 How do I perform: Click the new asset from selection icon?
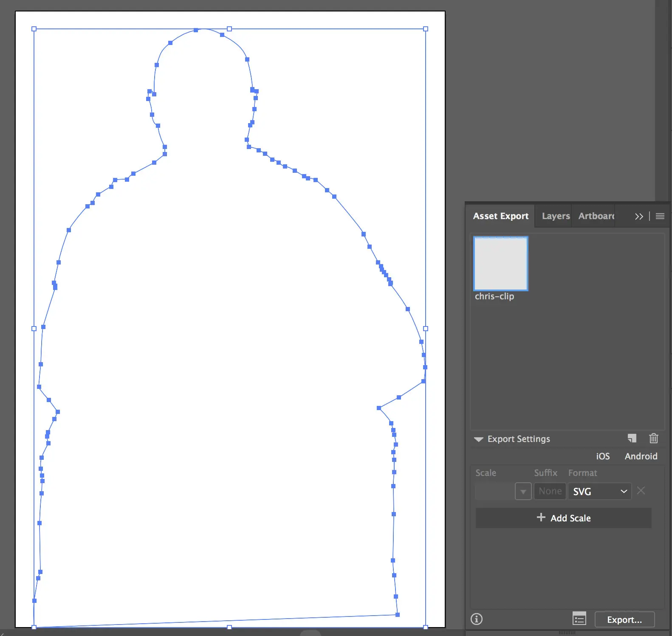click(x=632, y=438)
